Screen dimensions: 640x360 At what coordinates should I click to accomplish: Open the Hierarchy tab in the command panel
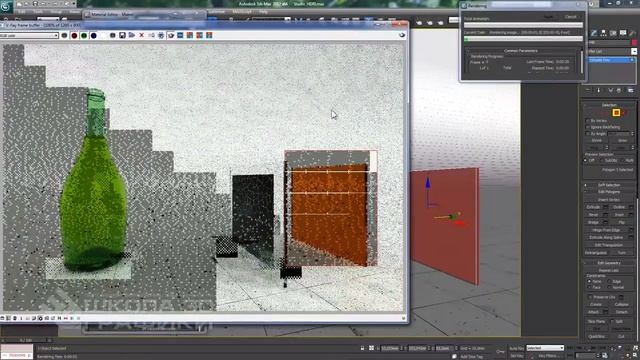point(604,33)
